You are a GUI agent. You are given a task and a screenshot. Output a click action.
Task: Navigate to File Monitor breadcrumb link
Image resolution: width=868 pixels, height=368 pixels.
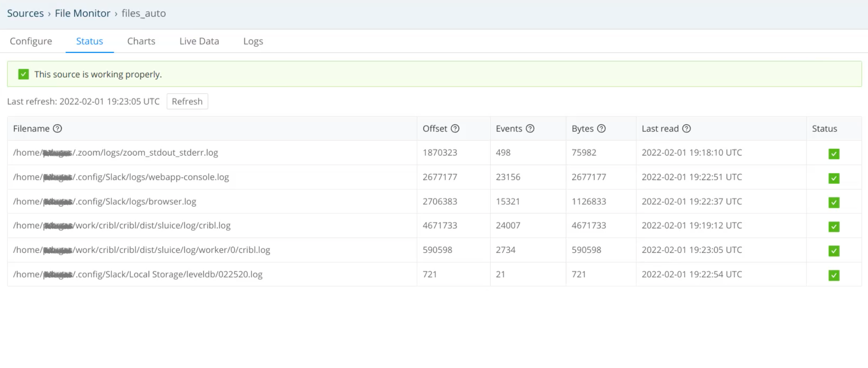pyautogui.click(x=82, y=13)
